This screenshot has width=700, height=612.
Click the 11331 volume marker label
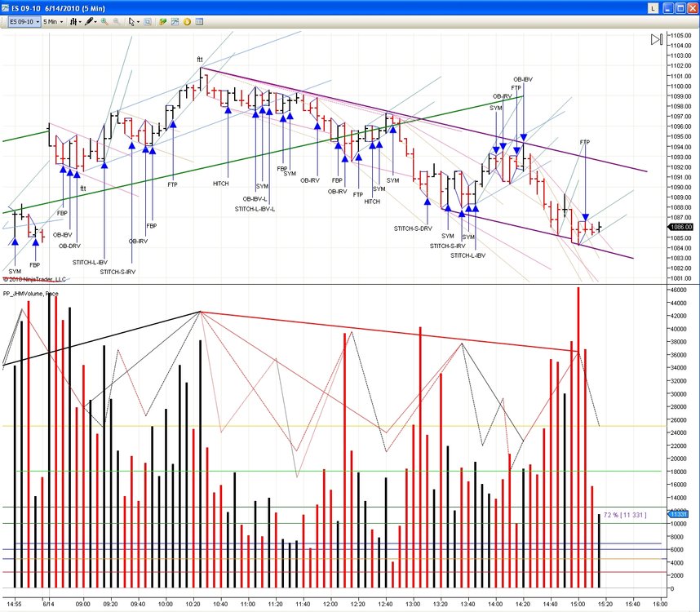click(x=678, y=514)
